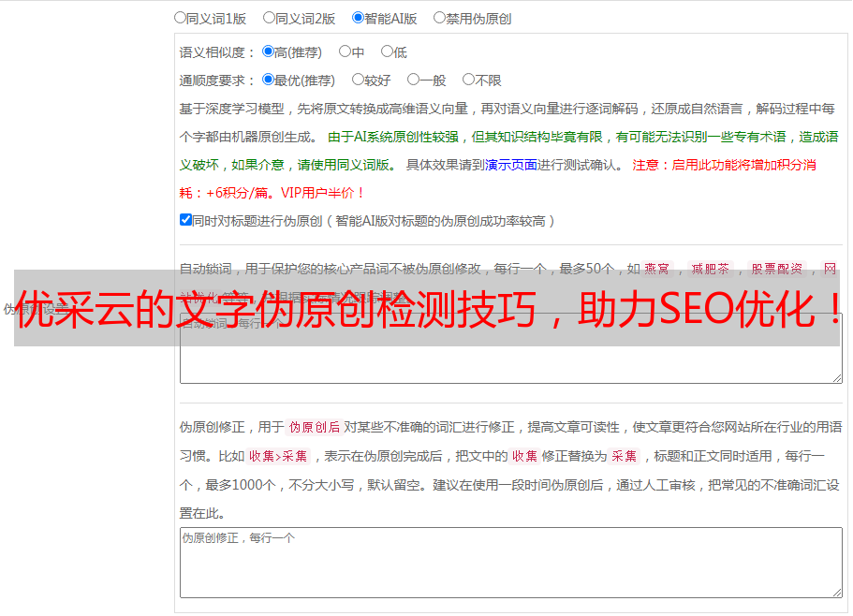Click the 收集>采集 example code tag
Viewport: 853px width, 616px height.
click(278, 456)
